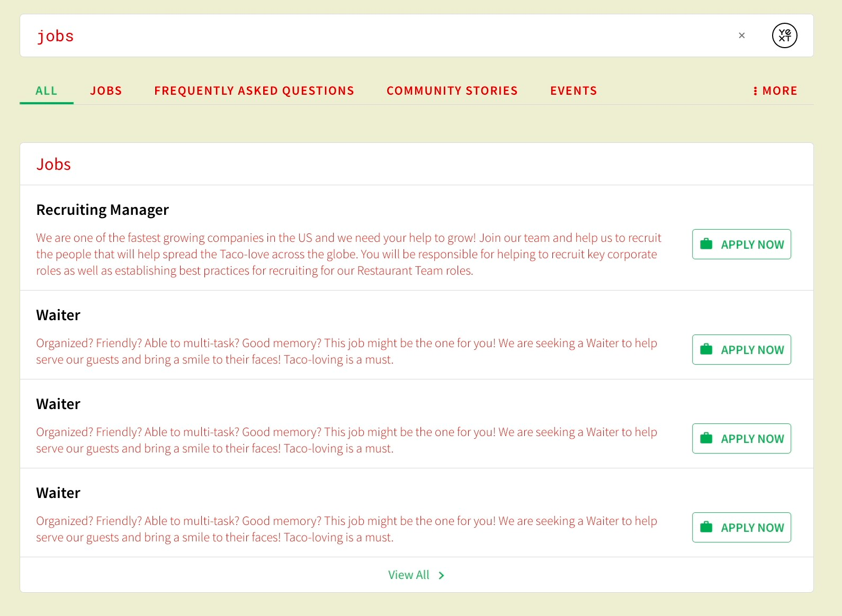Open the Recruiting Manager job title

[x=102, y=210]
